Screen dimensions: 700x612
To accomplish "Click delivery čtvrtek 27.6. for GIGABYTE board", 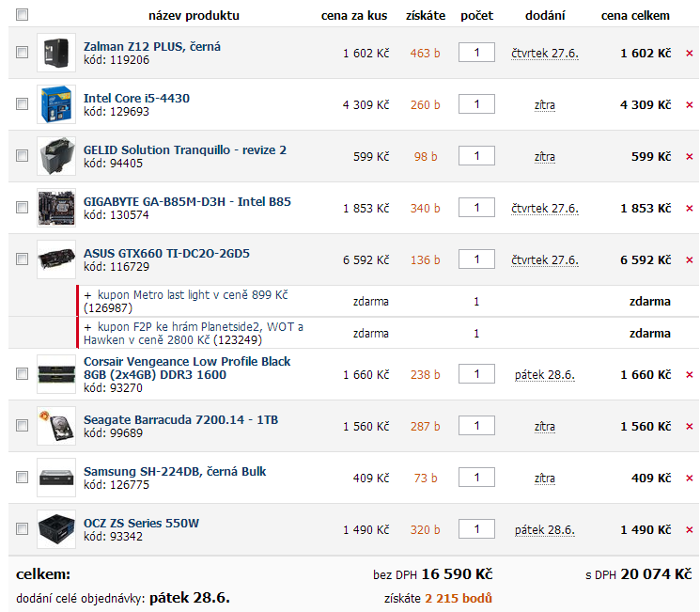I will pos(545,209).
